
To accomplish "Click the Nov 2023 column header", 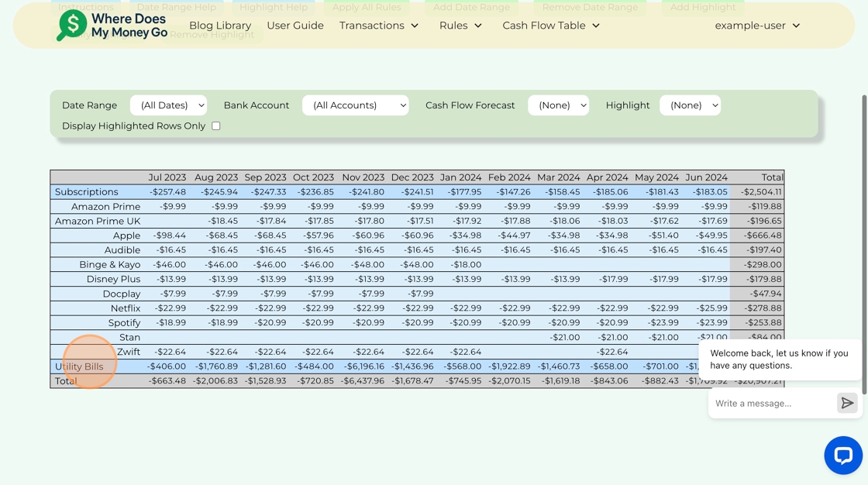I will (x=363, y=177).
